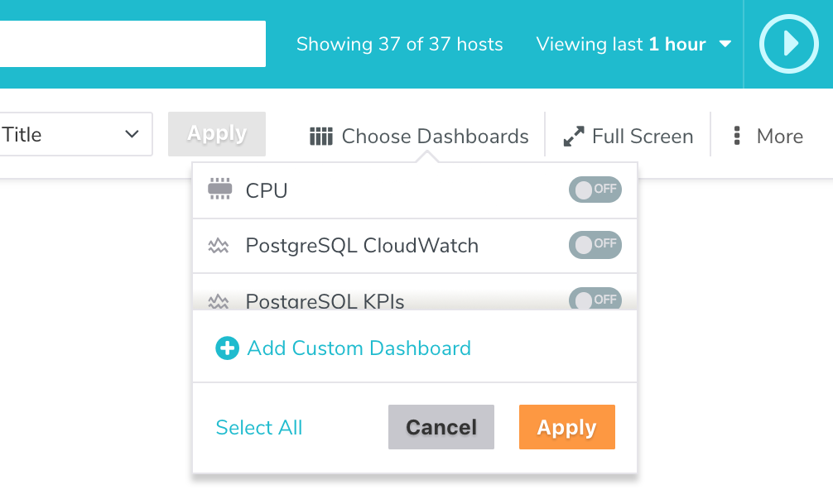Click the Choose Dashboards grid icon
The height and width of the screenshot is (504, 833).
point(320,137)
